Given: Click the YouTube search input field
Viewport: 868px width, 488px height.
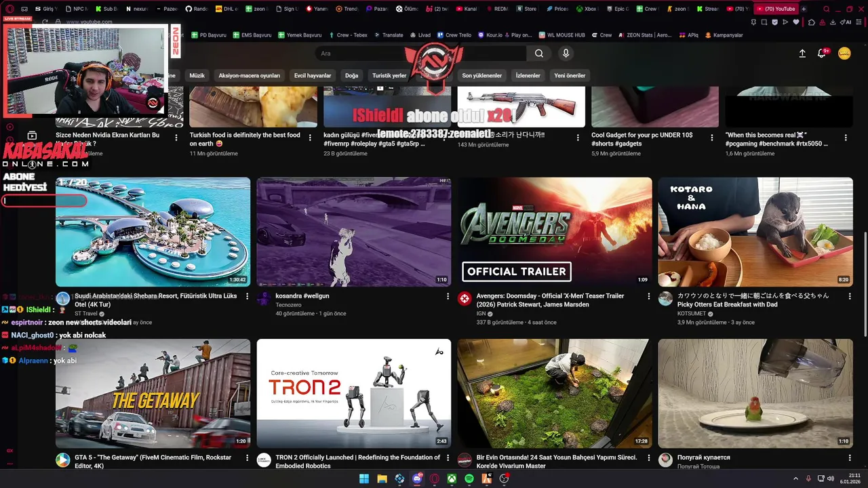Looking at the screenshot, I should tap(420, 54).
